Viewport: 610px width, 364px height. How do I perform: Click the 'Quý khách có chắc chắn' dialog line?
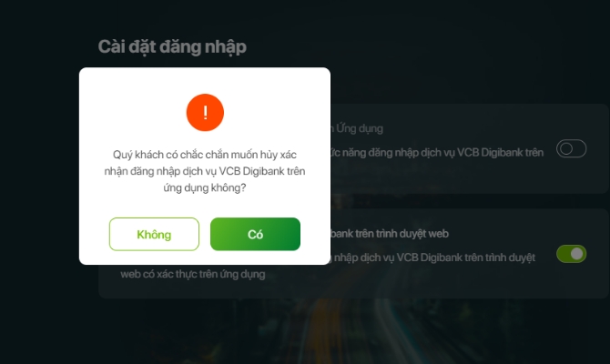click(x=205, y=155)
